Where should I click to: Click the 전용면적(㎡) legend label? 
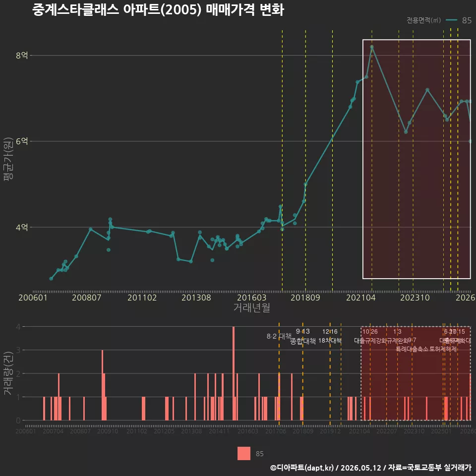point(423,20)
